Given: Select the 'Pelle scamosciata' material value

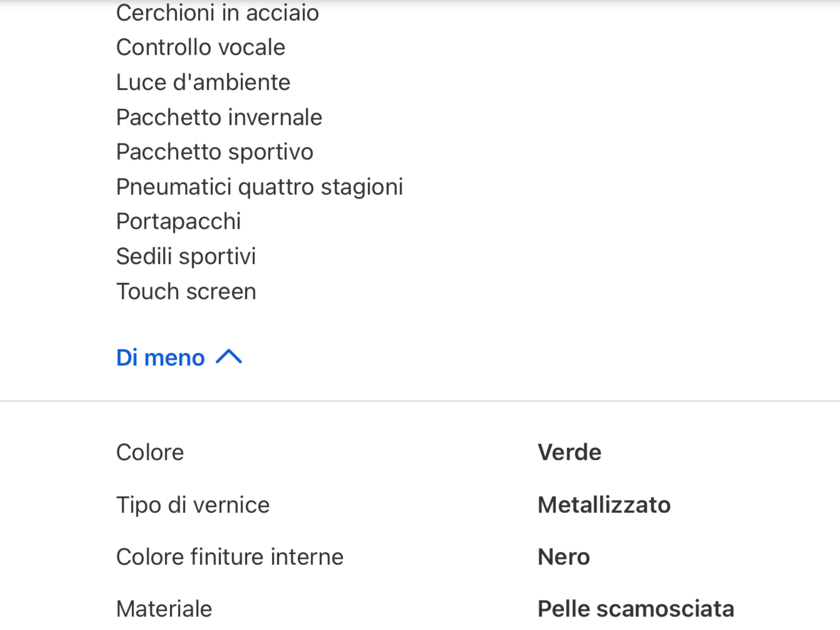Looking at the screenshot, I should click(636, 609).
